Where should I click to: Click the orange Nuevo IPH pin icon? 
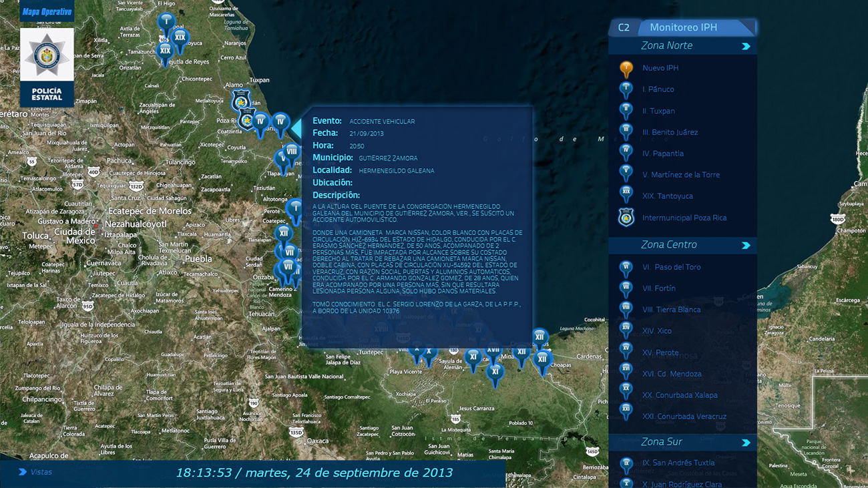[x=626, y=68]
